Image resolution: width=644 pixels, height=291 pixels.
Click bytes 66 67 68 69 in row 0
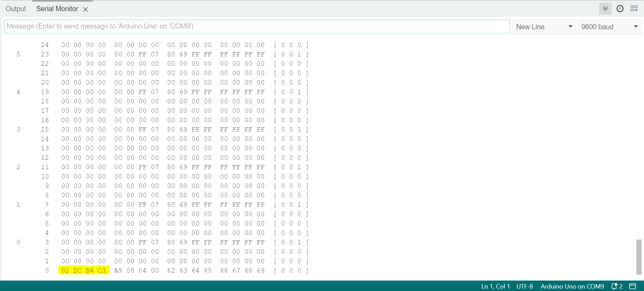pyautogui.click(x=242, y=270)
